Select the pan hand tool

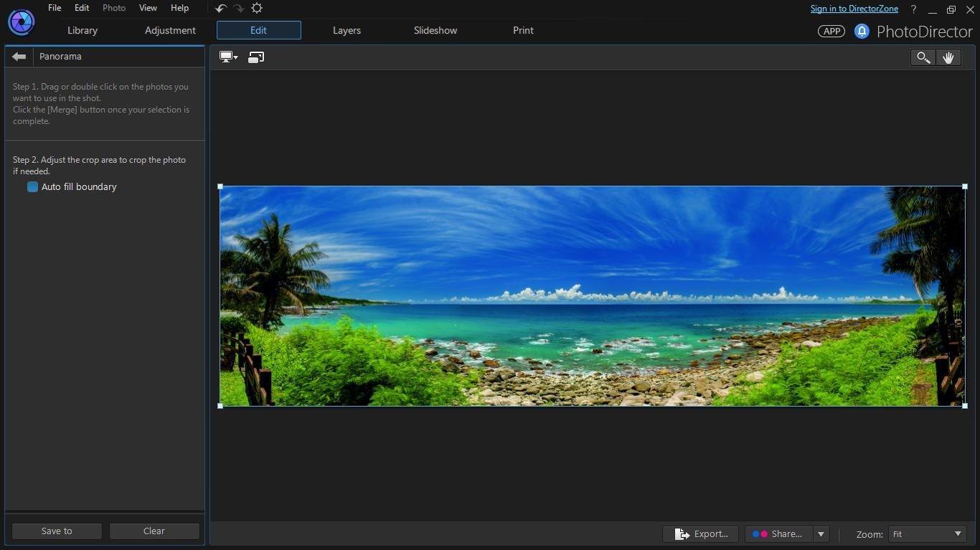(x=948, y=57)
